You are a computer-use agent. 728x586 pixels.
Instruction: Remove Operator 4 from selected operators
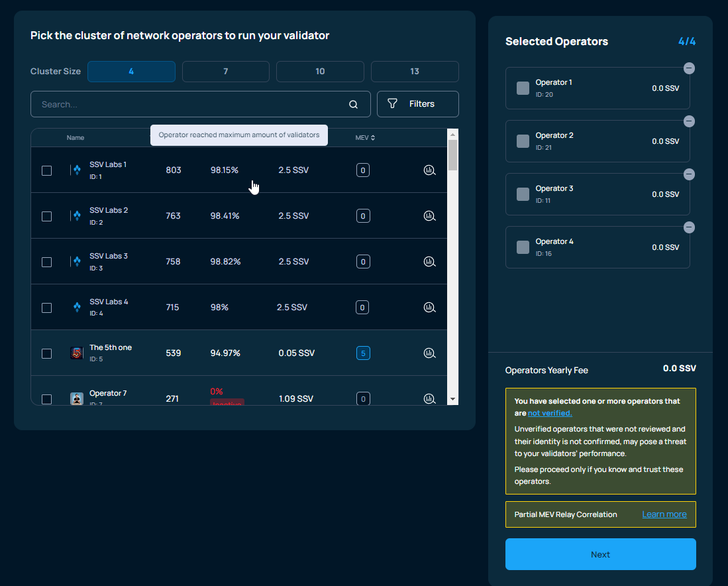(689, 227)
